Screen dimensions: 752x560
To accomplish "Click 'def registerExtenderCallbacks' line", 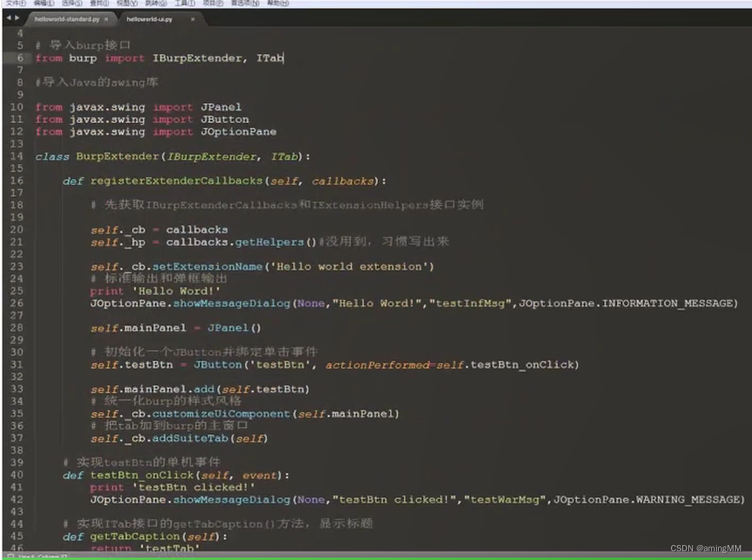I will tap(225, 181).
